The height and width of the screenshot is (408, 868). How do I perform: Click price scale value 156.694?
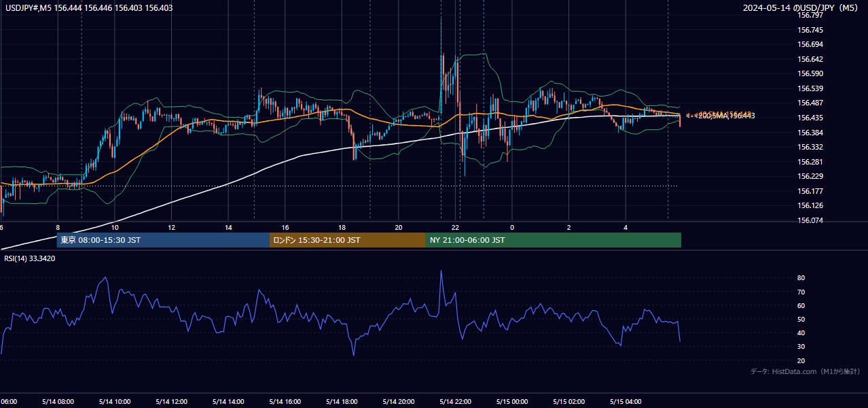pos(809,44)
